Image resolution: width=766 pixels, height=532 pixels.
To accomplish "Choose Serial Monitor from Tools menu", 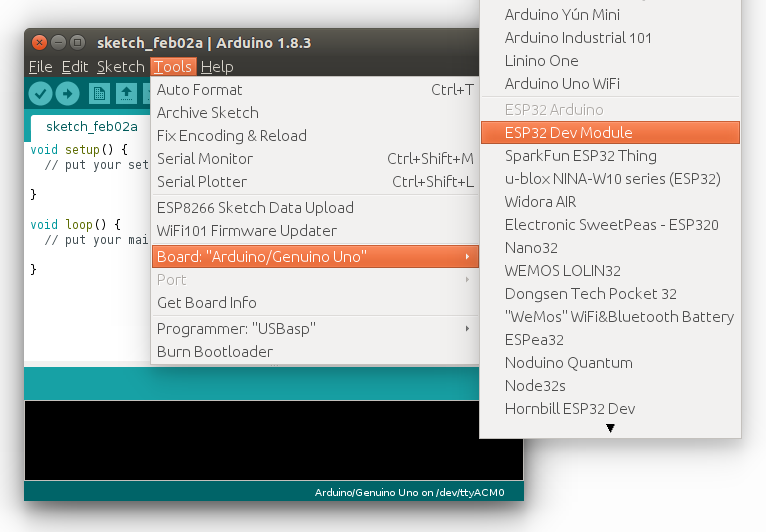I will (x=205, y=159).
